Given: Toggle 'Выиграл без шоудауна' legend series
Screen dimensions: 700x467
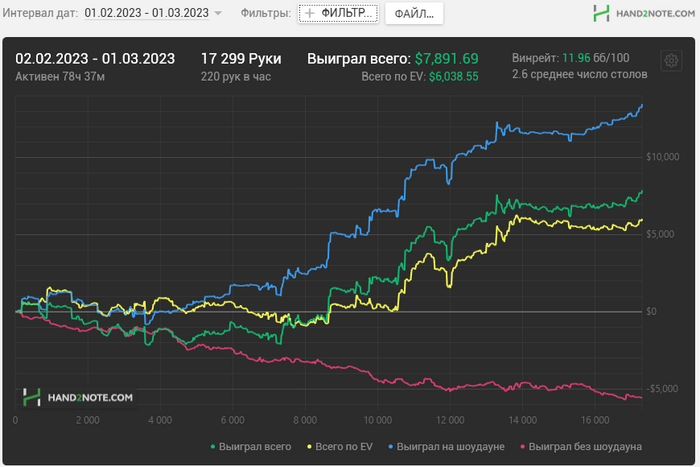Looking at the screenshot, I should (x=581, y=446).
